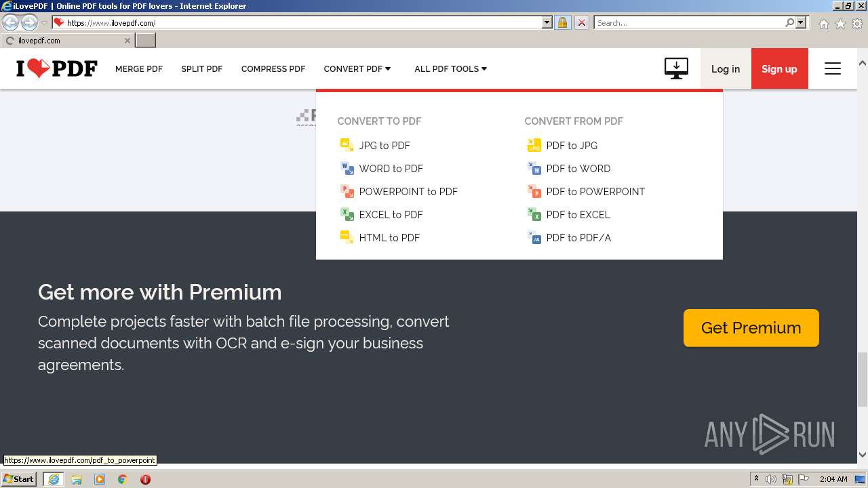Image resolution: width=868 pixels, height=488 pixels.
Task: Click the WORD to PDF icon
Action: [347, 168]
